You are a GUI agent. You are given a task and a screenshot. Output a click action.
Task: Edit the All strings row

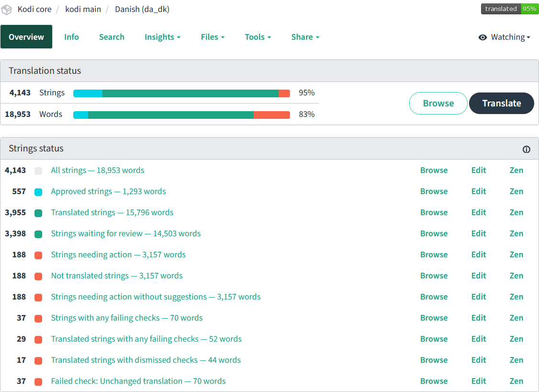click(479, 170)
